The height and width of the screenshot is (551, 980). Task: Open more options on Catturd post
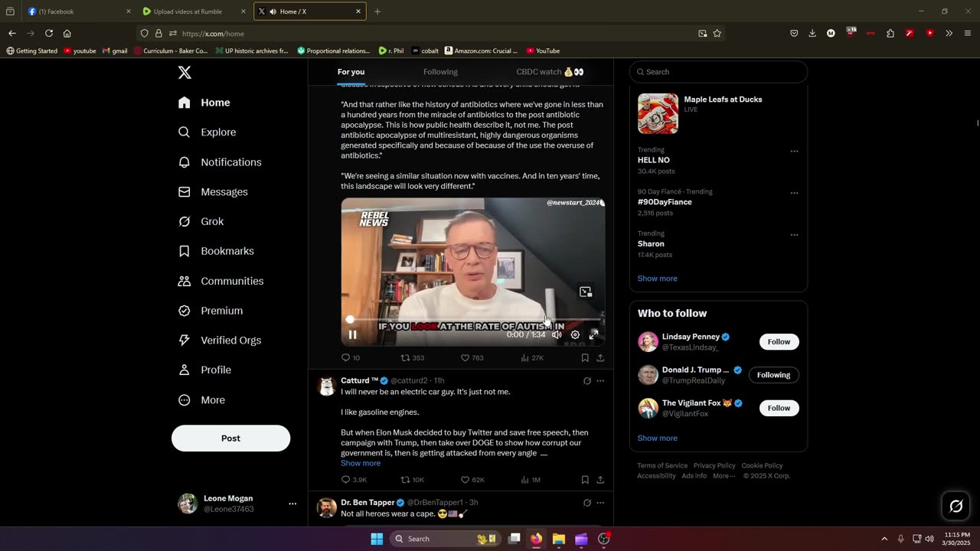[600, 380]
